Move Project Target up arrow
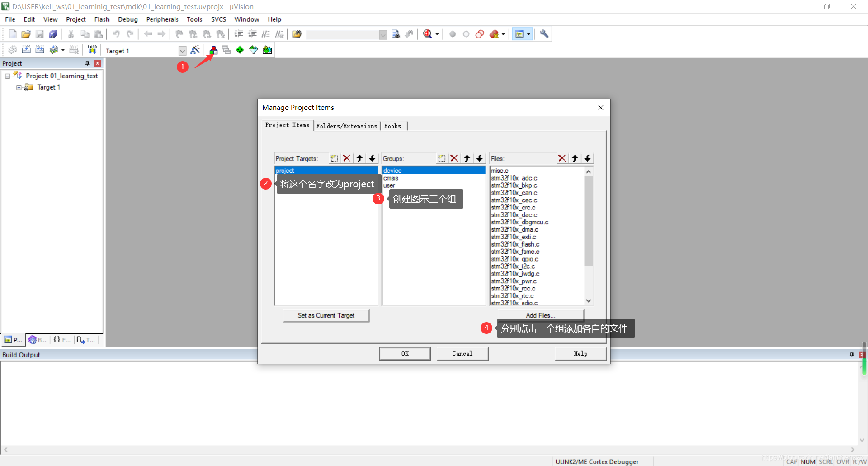This screenshot has width=868, height=466. [x=359, y=158]
